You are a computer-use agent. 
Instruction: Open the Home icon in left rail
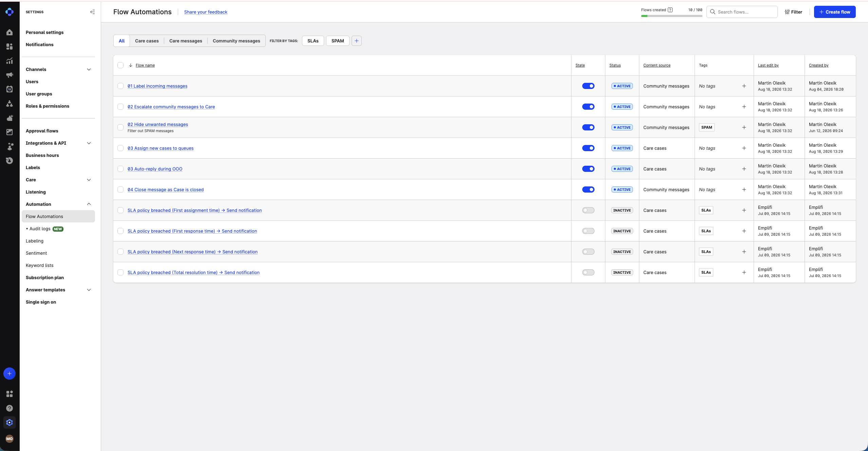(x=10, y=32)
